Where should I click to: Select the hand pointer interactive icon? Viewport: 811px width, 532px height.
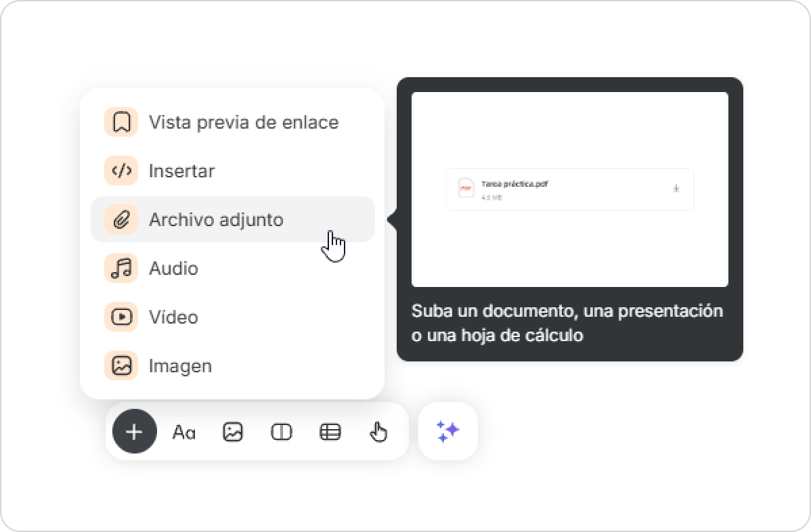point(378,432)
